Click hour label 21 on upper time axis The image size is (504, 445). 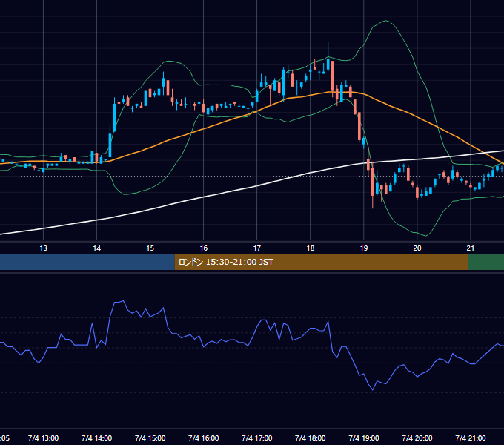(470, 248)
